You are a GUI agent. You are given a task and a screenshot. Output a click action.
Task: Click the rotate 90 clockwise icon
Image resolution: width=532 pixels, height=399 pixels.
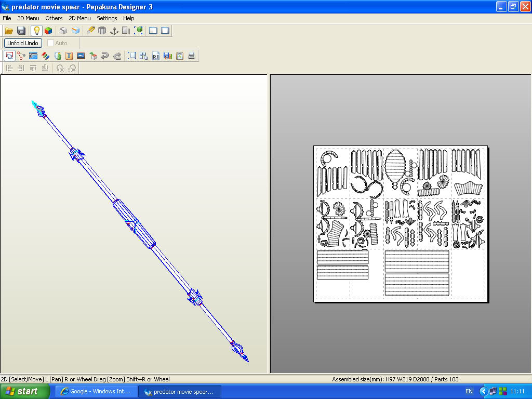point(72,68)
